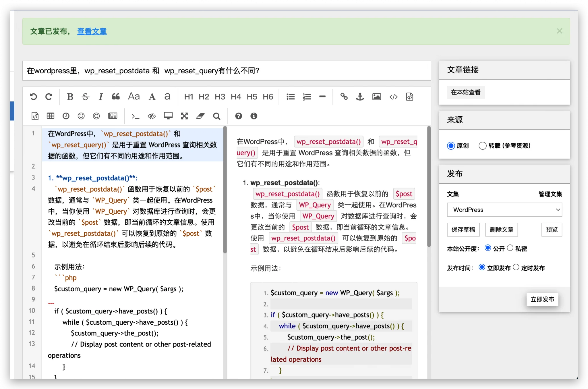588x389 pixels.
Task: Apply H2 heading format
Action: 204,97
